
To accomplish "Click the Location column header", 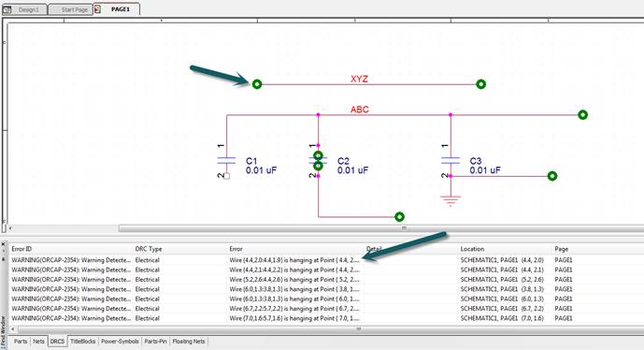I will 472,249.
